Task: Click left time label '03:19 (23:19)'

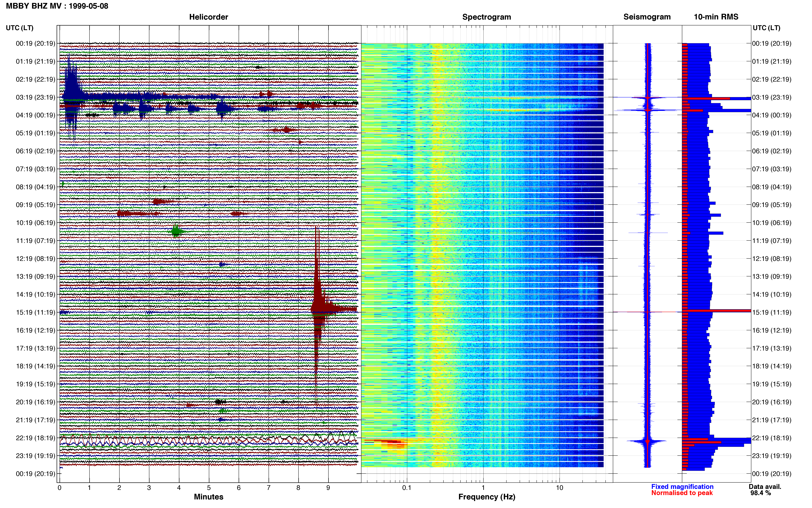Action: [x=36, y=97]
